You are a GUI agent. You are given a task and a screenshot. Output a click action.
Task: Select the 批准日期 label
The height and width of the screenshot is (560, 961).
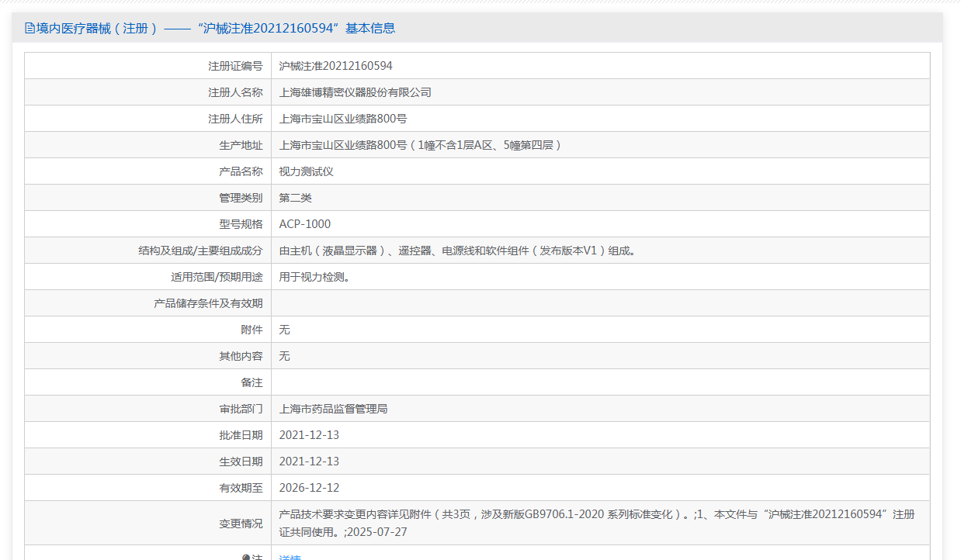pos(241,435)
